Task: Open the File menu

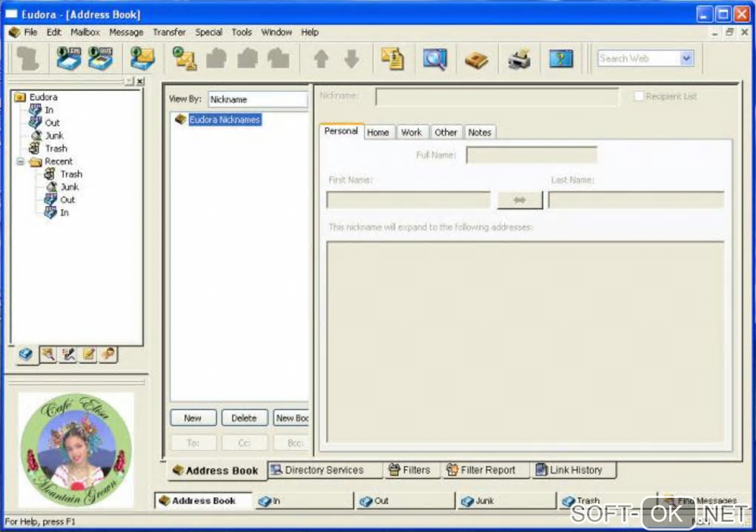Action: [x=30, y=33]
